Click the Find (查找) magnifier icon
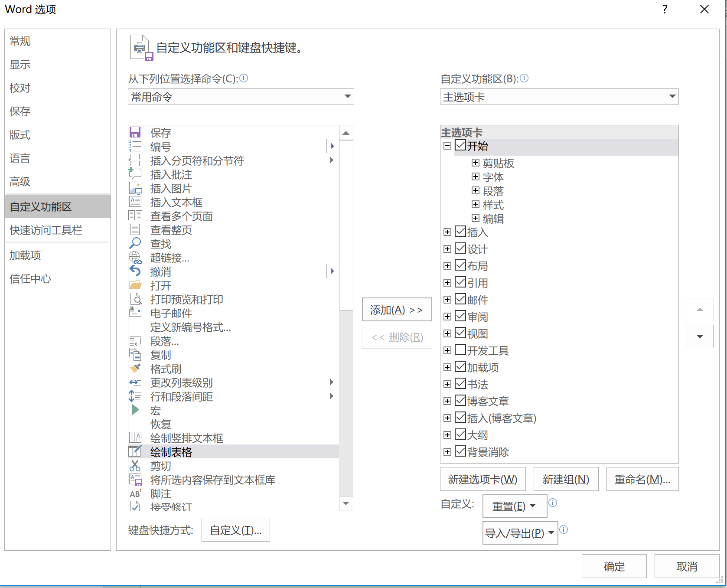Image resolution: width=727 pixels, height=588 pixels. [x=135, y=243]
